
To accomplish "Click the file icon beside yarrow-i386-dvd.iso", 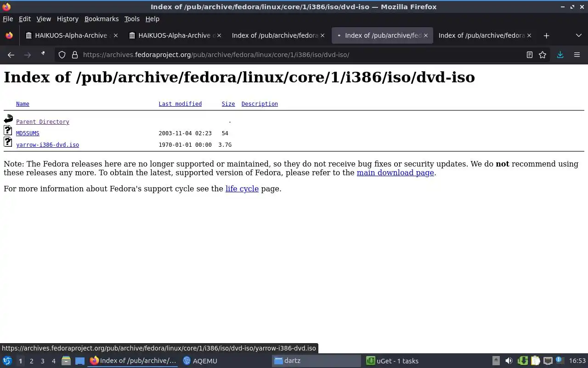I will 8,142.
